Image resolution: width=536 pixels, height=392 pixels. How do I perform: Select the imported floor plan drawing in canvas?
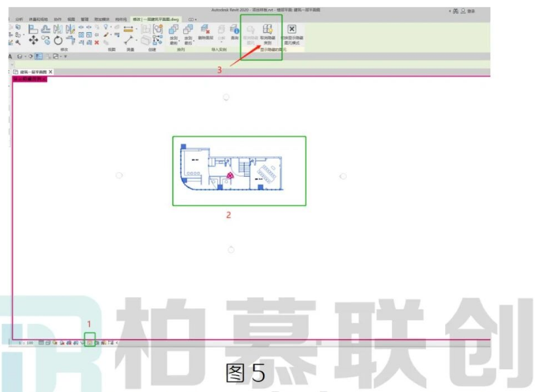232,168
